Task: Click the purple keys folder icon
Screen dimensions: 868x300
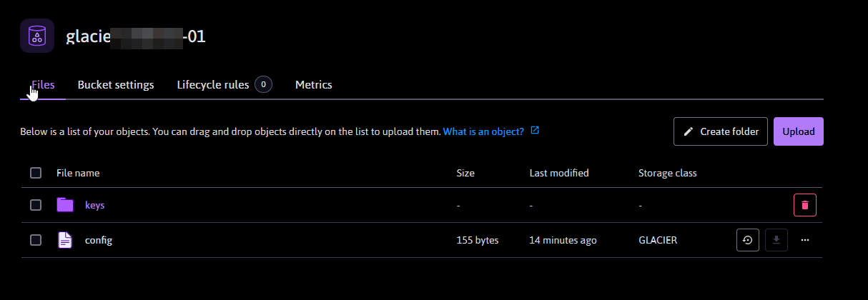Action: (x=65, y=205)
